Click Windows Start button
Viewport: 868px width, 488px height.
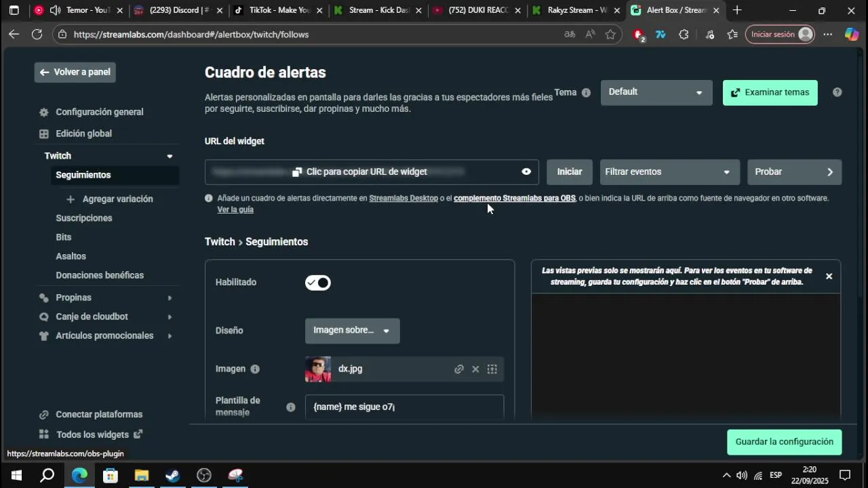pyautogui.click(x=16, y=475)
